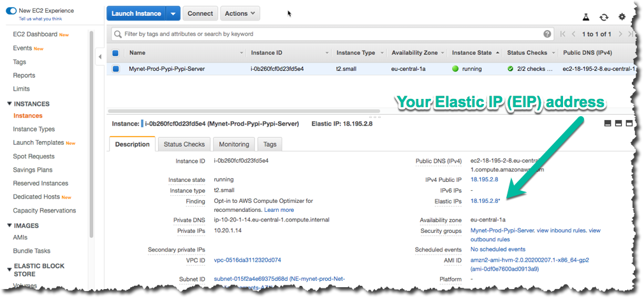Viewport: 644px width, 298px height.
Task: Minimize the details pane with first layout icon
Action: tap(608, 123)
